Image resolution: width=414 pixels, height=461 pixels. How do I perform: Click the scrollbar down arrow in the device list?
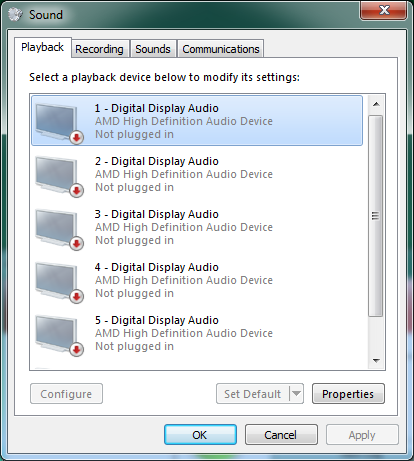pyautogui.click(x=376, y=360)
